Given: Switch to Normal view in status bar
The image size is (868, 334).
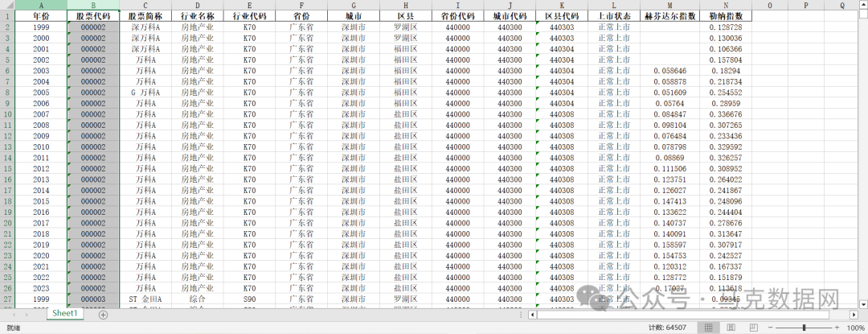Looking at the screenshot, I should (x=708, y=328).
